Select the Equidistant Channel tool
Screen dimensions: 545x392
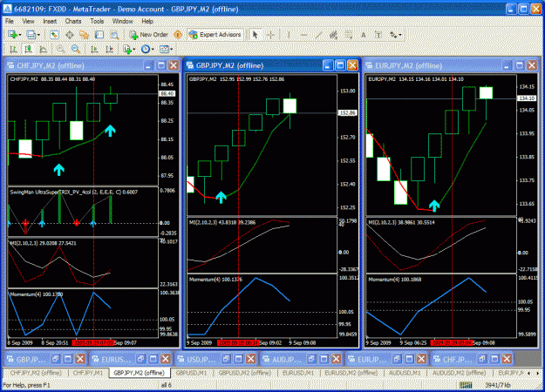pos(334,35)
